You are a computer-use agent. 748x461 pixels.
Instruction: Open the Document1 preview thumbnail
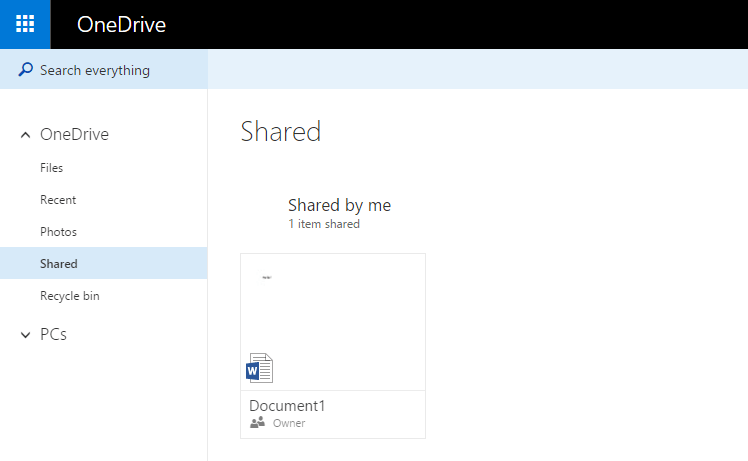pyautogui.click(x=333, y=322)
